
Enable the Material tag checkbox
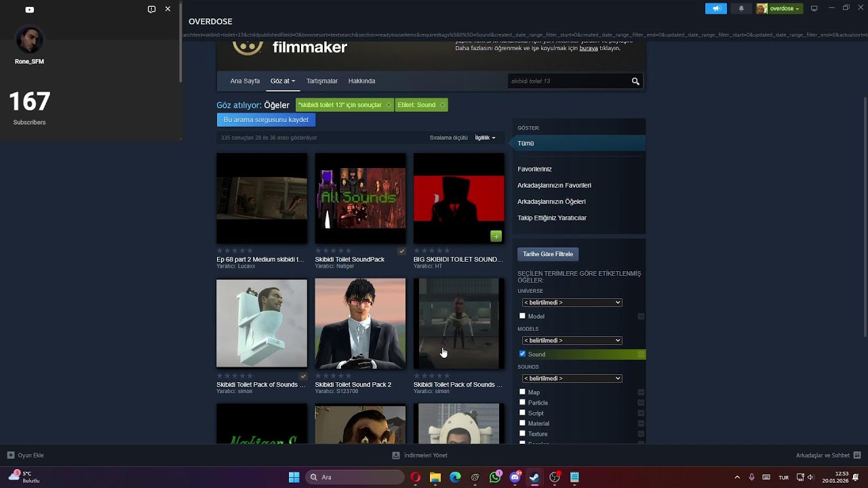[x=522, y=423]
